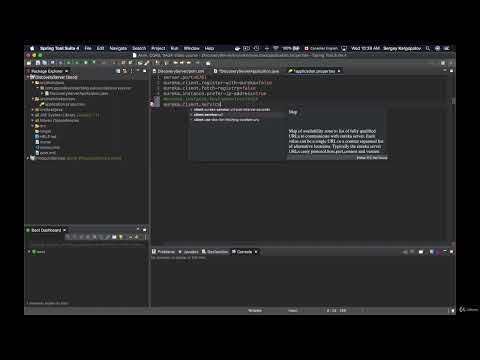Viewport: 480px width, 360px height.
Task: Switch to the application.properties editor tab
Action: (x=315, y=71)
